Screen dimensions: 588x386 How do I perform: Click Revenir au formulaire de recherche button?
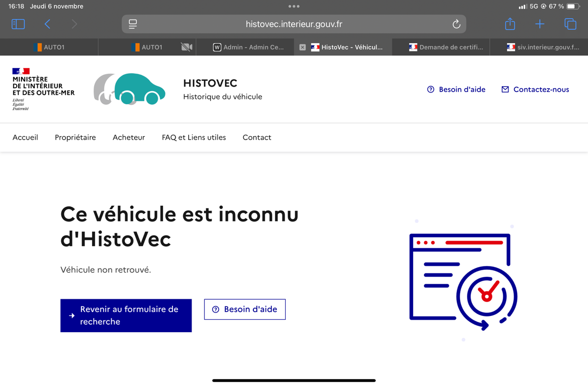[126, 315]
